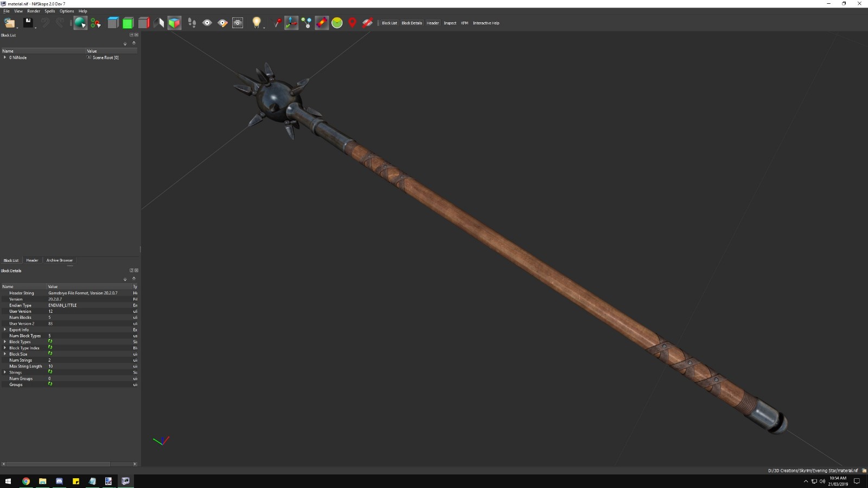Click the footprints walk view icon
Image resolution: width=868 pixels, height=488 pixels.
click(192, 23)
